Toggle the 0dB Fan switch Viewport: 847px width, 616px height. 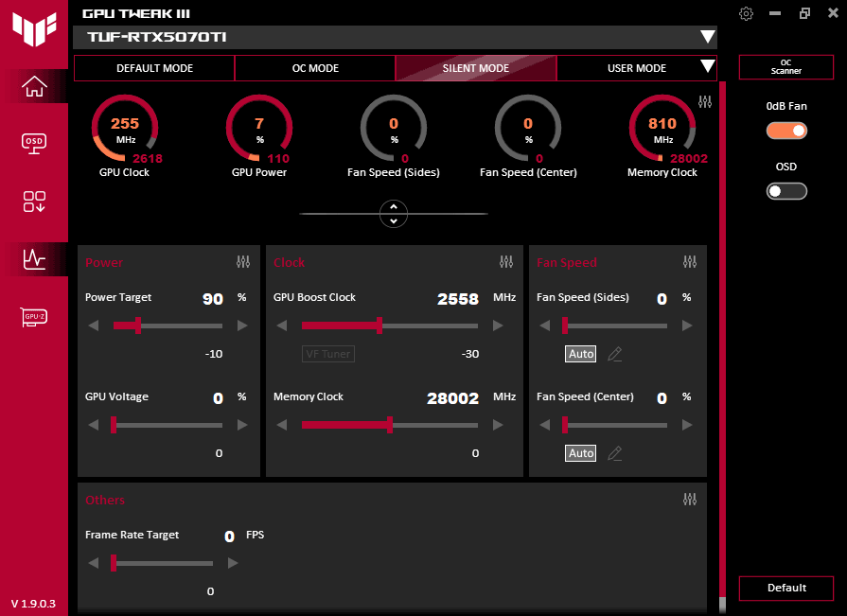[x=786, y=131]
